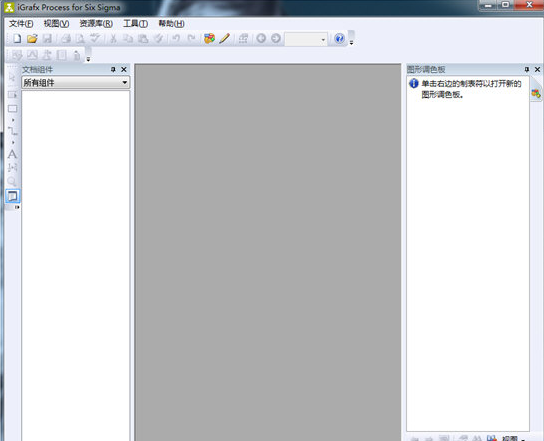Open a file with the folder icon
Image resolution: width=544 pixels, height=441 pixels.
pyautogui.click(x=32, y=39)
